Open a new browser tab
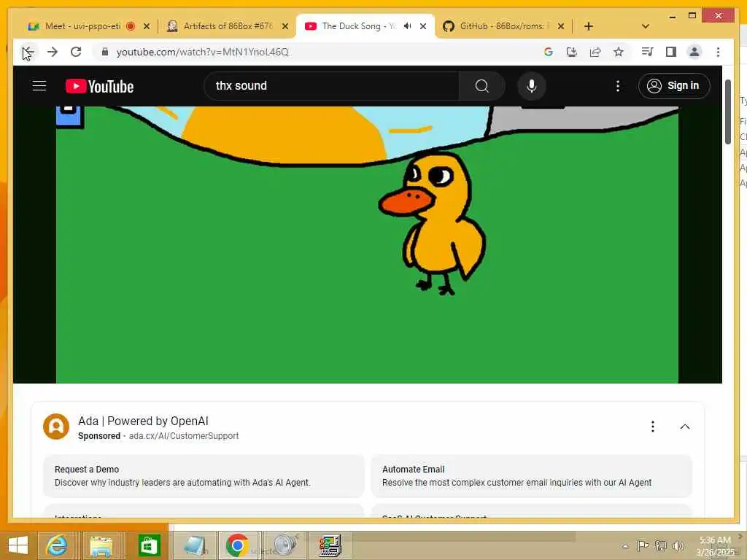The height and width of the screenshot is (560, 747). tap(589, 26)
